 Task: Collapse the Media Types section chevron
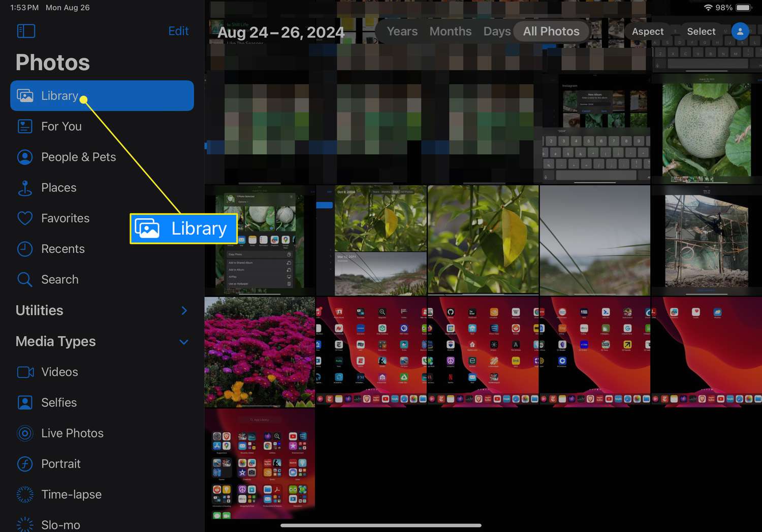[184, 342]
